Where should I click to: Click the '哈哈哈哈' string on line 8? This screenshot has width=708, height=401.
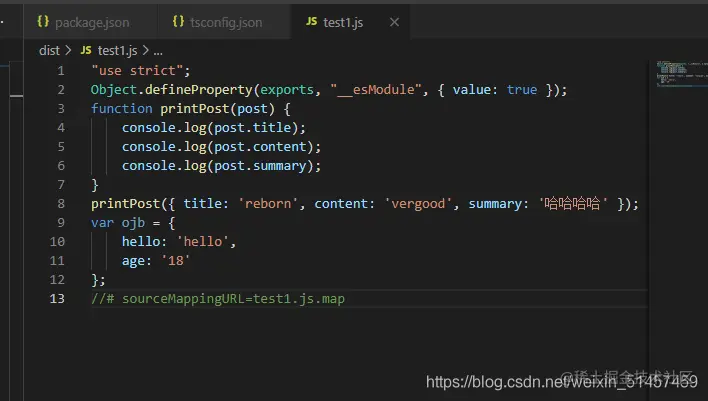click(573, 204)
